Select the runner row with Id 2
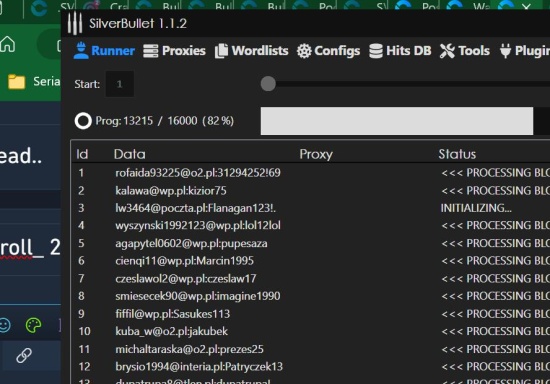The image size is (550, 384). [311, 190]
